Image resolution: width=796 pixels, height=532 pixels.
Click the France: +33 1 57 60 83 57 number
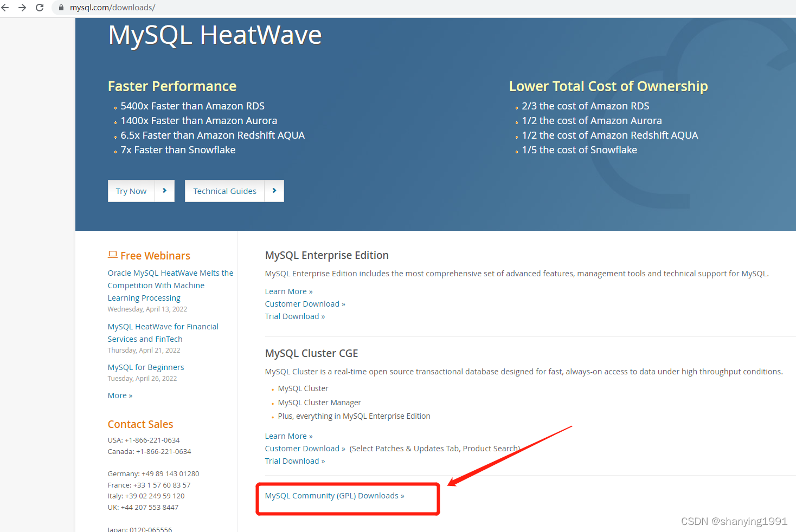[x=149, y=485]
